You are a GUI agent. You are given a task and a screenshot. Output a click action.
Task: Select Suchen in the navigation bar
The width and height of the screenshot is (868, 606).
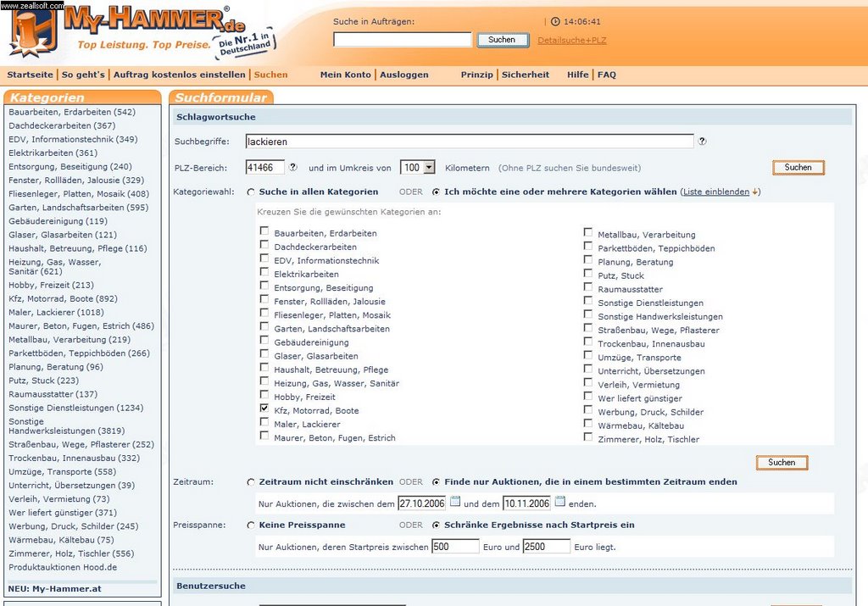coord(270,75)
